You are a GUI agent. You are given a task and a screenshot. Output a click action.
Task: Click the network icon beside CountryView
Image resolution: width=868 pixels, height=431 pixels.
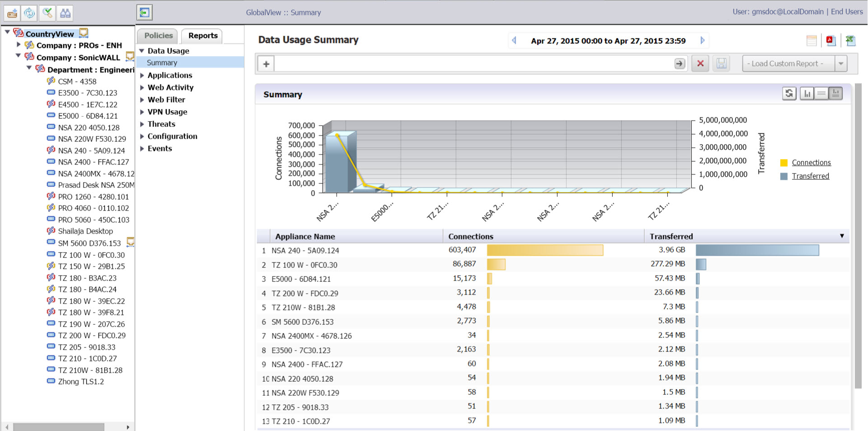(x=84, y=33)
